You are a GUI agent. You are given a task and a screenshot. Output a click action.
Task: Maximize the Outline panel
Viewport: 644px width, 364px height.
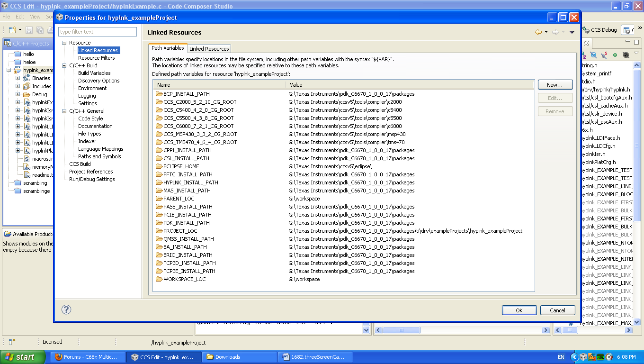637,43
